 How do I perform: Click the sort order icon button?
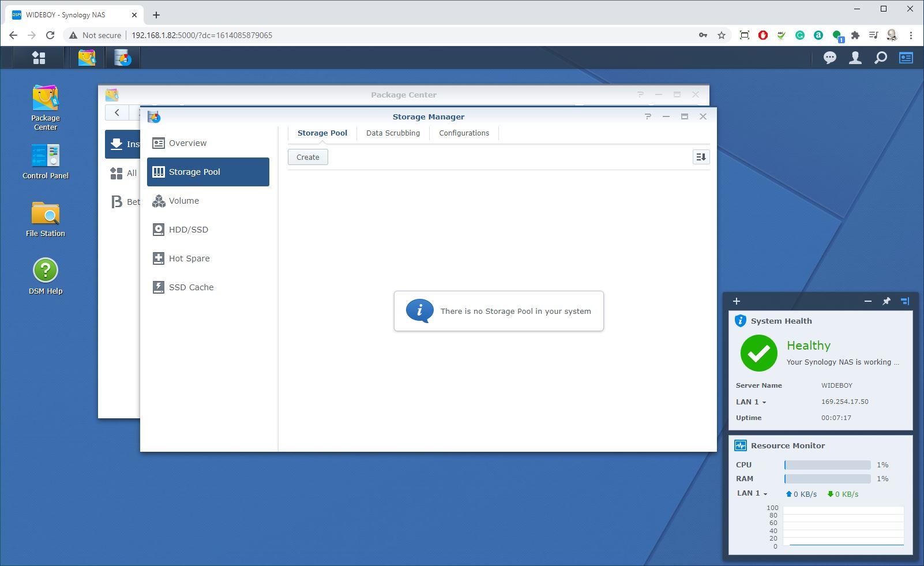click(x=701, y=157)
